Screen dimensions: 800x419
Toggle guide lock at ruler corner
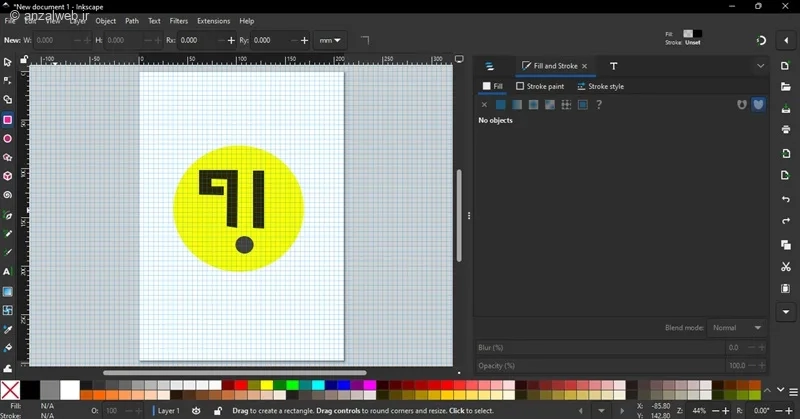coord(24,60)
